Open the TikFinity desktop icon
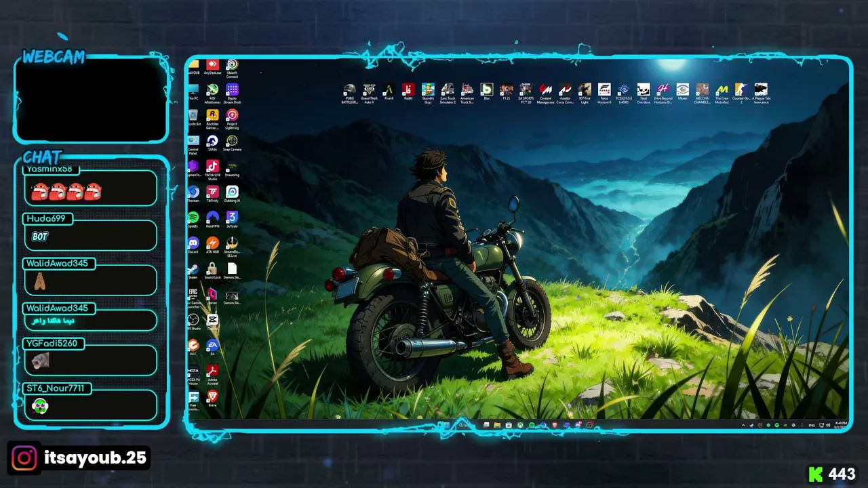 click(212, 195)
